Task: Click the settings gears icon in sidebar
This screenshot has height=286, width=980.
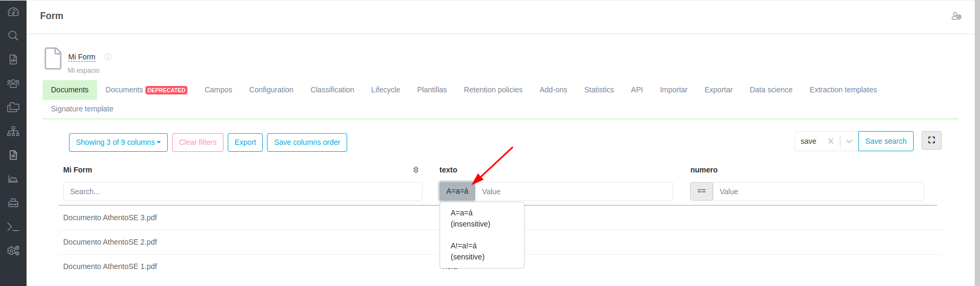Action: (x=13, y=250)
